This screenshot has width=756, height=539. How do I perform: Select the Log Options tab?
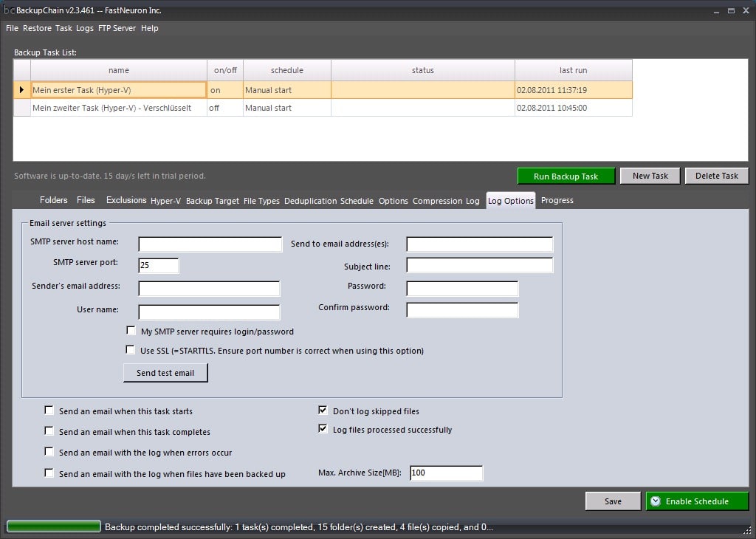511,201
